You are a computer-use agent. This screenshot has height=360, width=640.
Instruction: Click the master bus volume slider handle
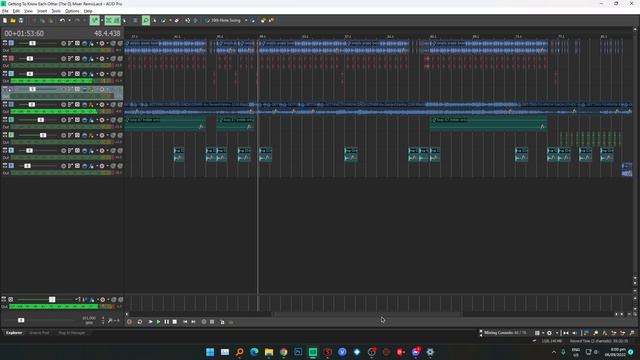click(x=52, y=300)
